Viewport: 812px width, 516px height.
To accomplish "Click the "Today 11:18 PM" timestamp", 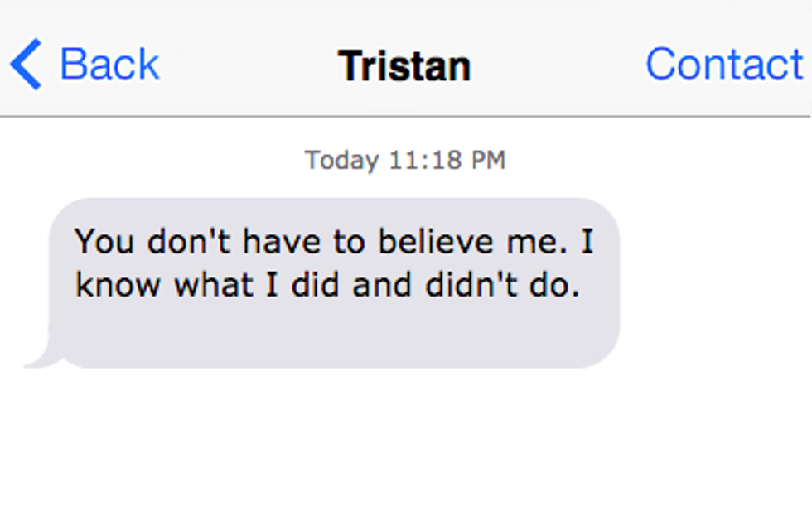I will [x=404, y=160].
